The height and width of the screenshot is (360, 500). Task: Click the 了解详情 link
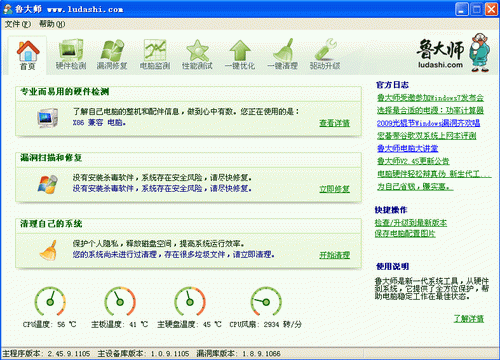coord(468,319)
